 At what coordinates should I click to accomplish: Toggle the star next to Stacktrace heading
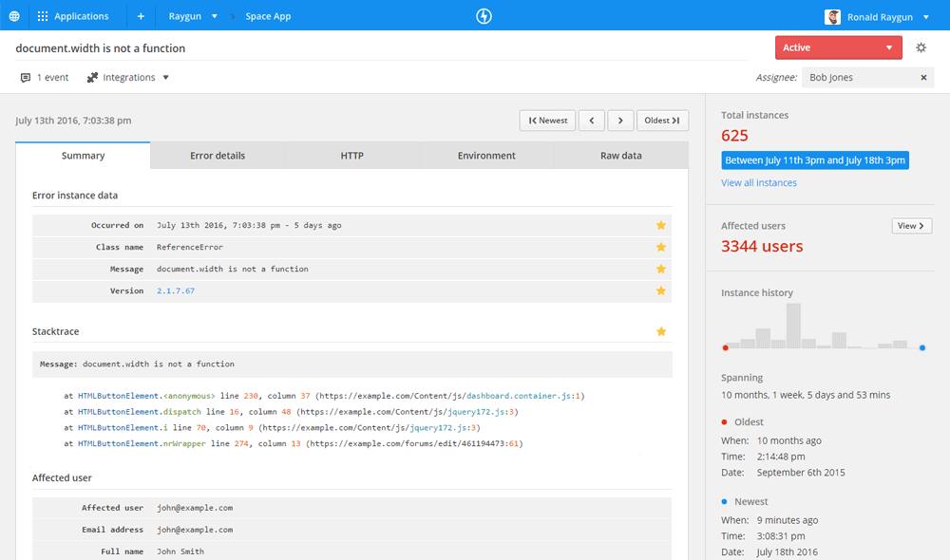pyautogui.click(x=661, y=331)
